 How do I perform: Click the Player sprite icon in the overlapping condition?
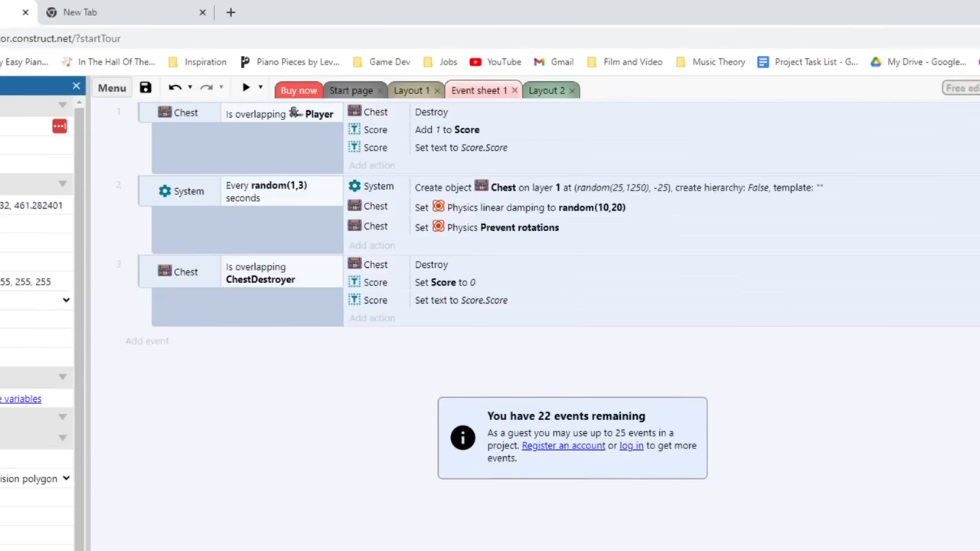[x=296, y=113]
